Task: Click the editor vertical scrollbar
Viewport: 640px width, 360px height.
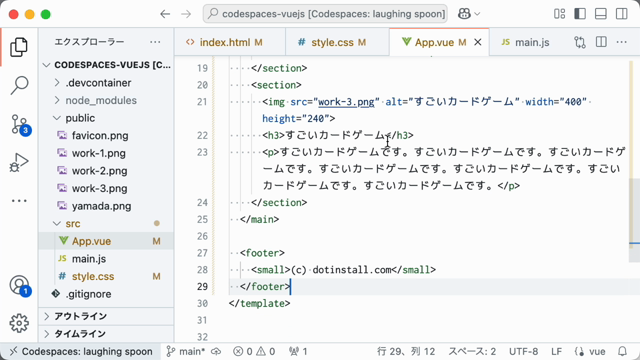Action: [634, 161]
